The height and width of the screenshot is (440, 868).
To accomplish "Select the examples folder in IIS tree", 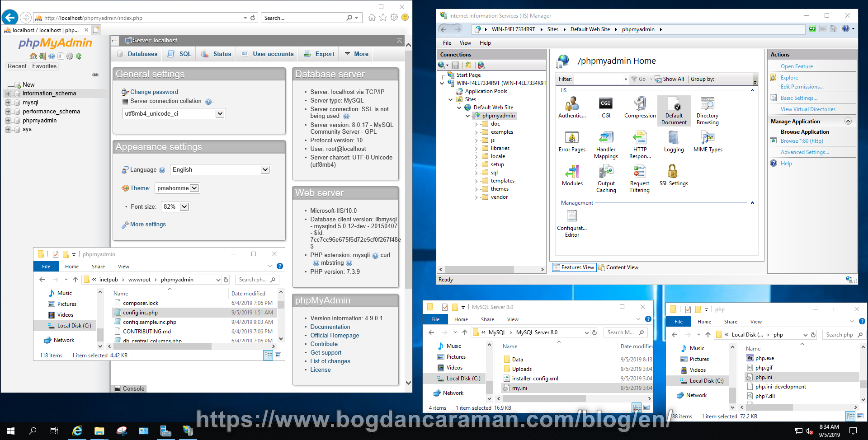I will tap(502, 132).
